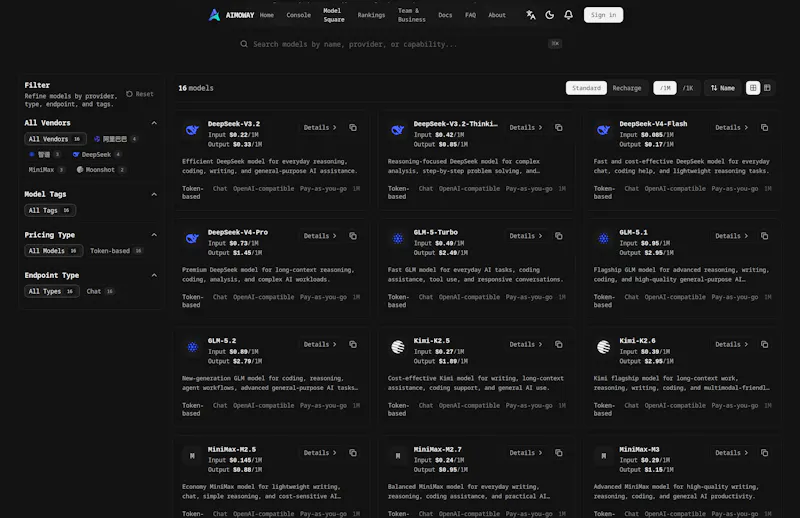Viewport: 800px width, 518px height.
Task: Click the GLM-5-Turbo model logo
Action: click(398, 238)
